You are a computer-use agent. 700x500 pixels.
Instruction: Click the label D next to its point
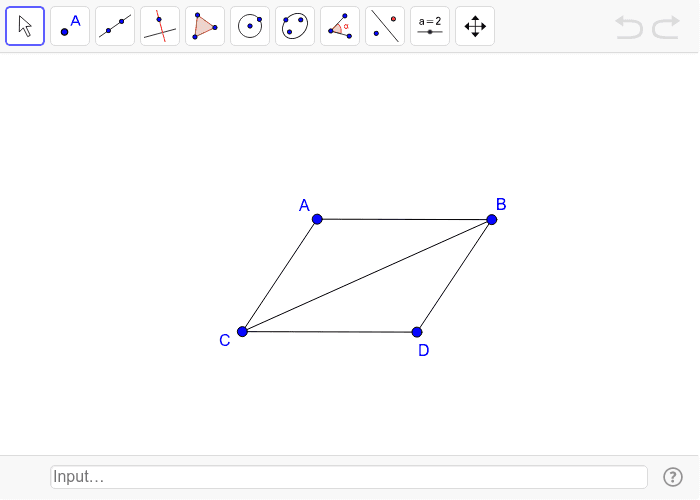424,350
